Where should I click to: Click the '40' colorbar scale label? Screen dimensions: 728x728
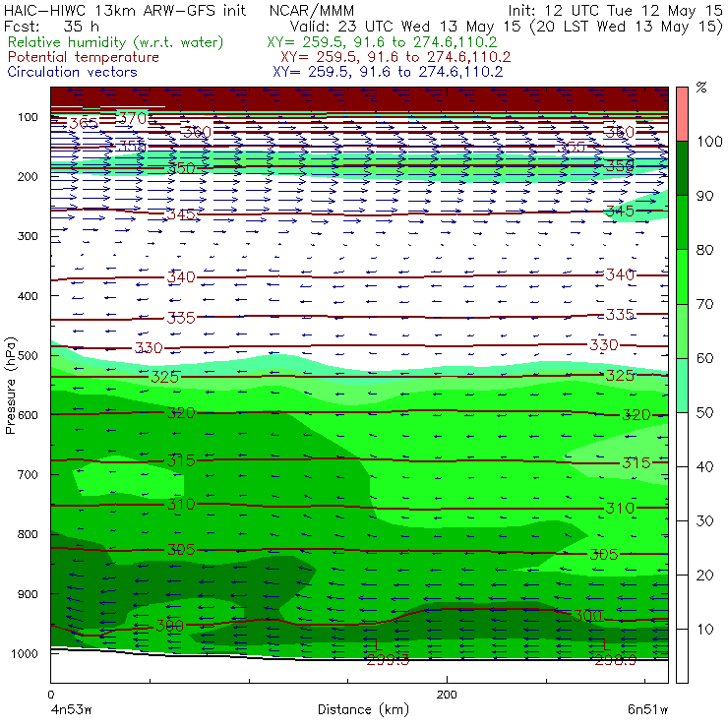click(704, 466)
